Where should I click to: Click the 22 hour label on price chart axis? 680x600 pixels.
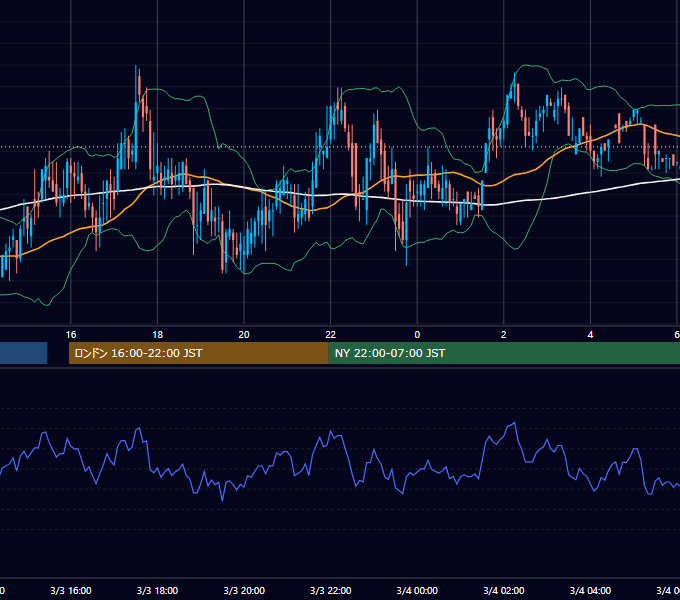coord(330,334)
